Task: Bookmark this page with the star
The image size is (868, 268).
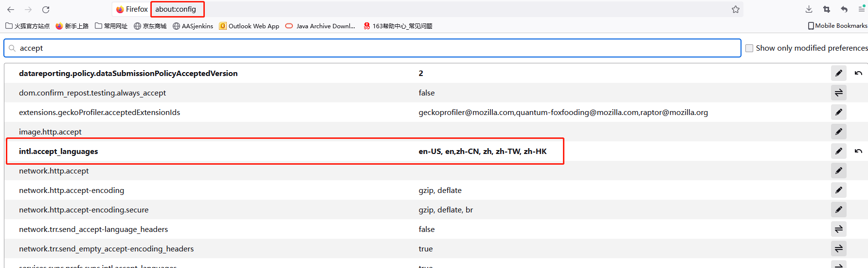Action: (735, 9)
